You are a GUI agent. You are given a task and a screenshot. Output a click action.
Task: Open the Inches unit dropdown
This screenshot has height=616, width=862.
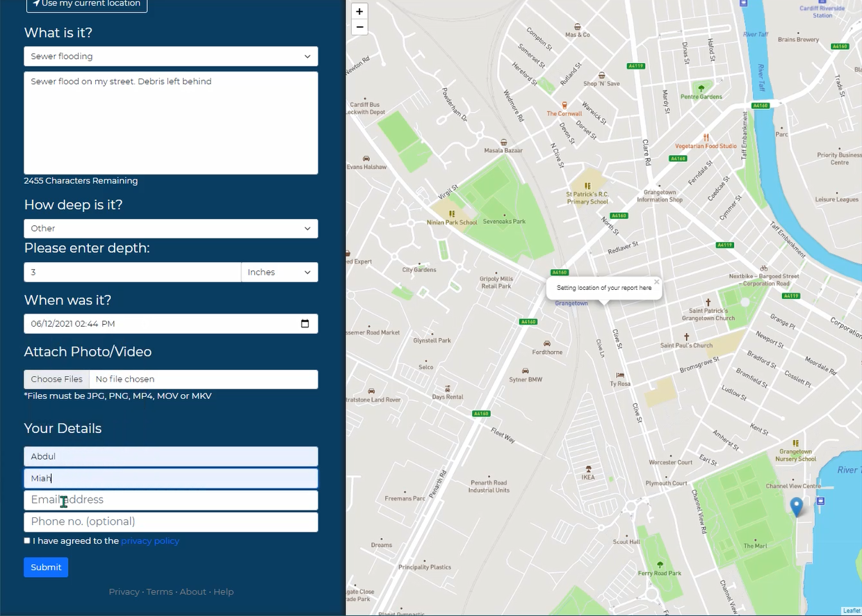[x=279, y=272]
